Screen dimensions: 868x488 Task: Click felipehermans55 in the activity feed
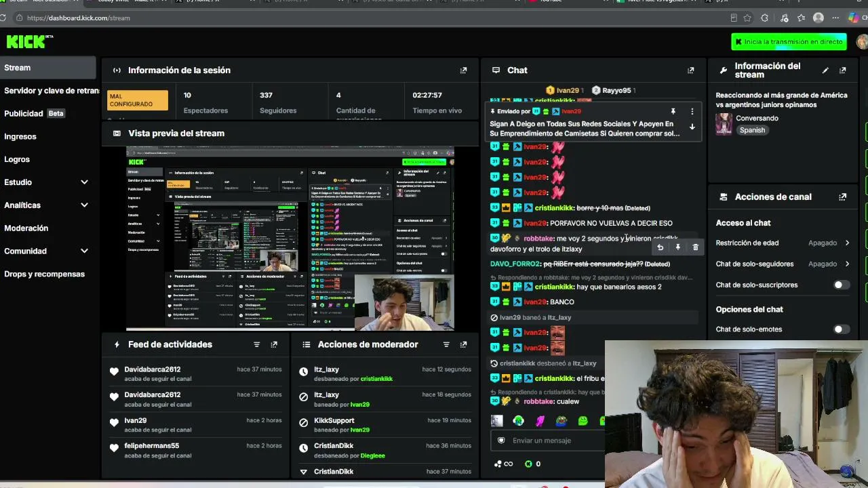[x=152, y=446]
